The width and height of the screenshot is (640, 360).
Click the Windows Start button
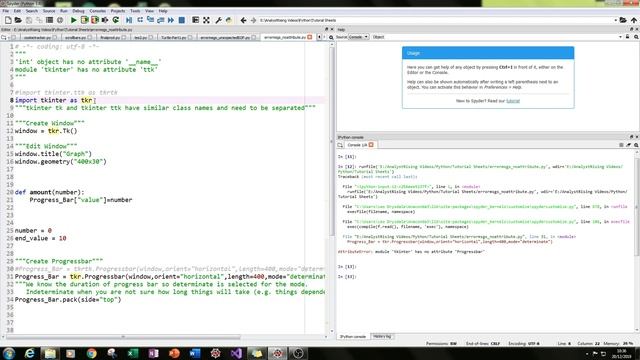9,353
